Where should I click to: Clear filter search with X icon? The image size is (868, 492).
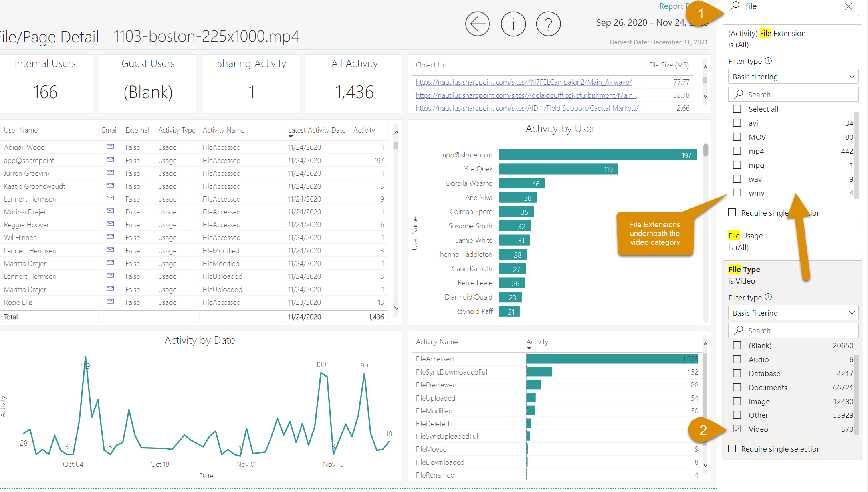click(x=848, y=6)
